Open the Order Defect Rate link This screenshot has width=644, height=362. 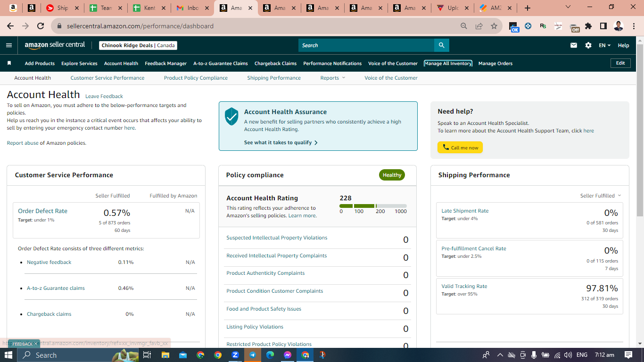[42, 211]
